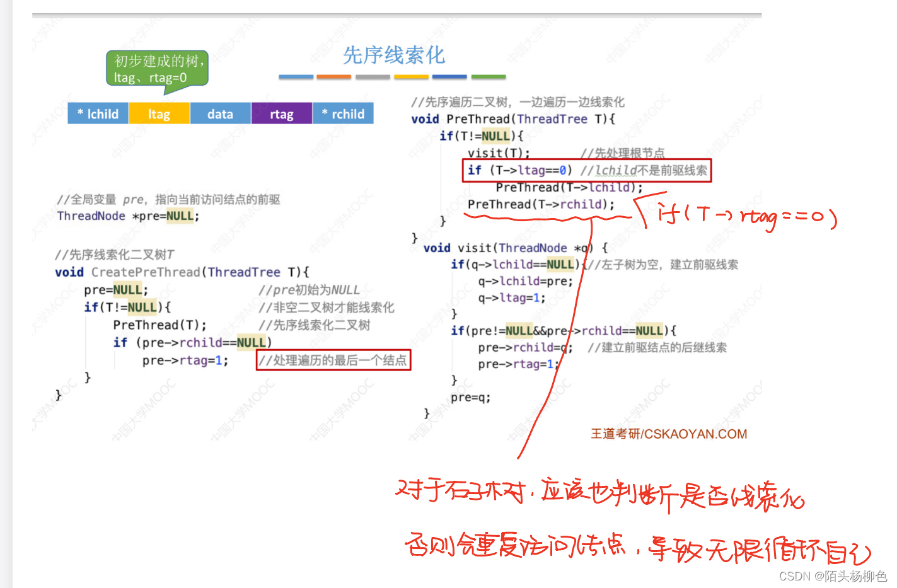The height and width of the screenshot is (588, 897).
Task: Switch to the 先序线索化 slide title tab
Action: click(393, 55)
